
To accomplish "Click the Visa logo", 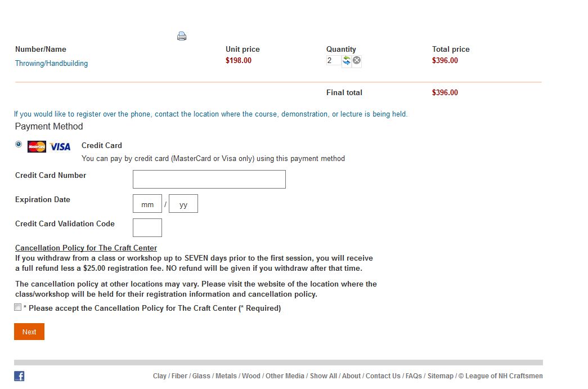I will coord(60,147).
